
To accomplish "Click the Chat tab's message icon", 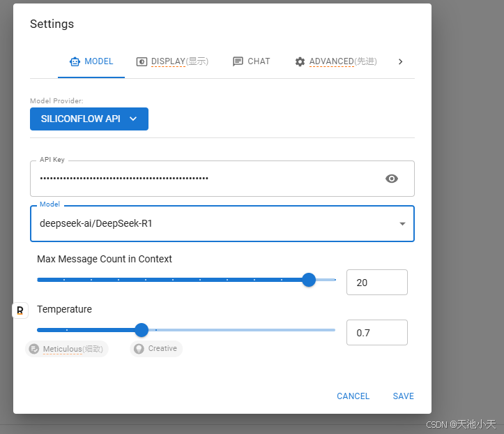I will [x=238, y=61].
